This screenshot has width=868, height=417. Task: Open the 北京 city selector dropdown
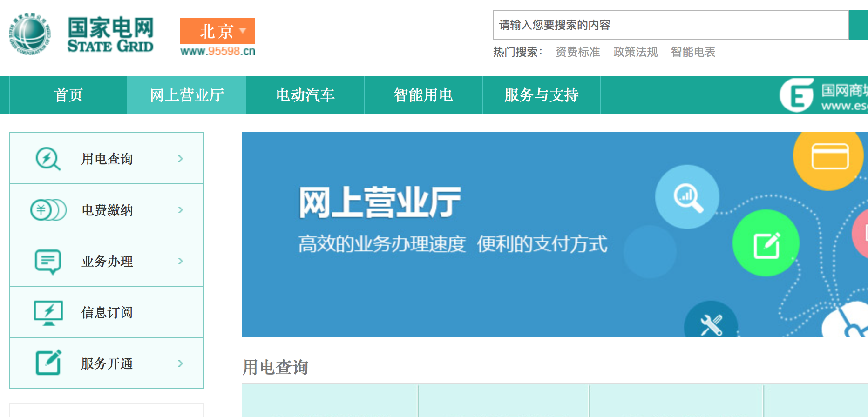point(217,31)
